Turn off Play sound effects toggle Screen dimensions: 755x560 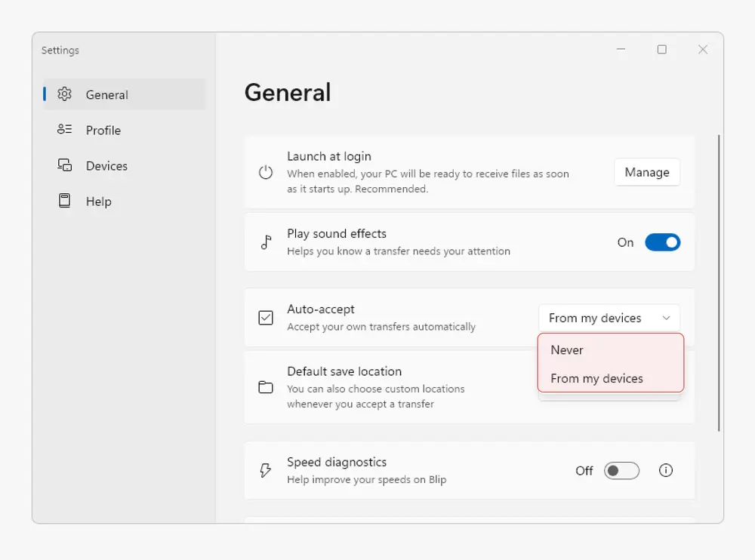pos(662,242)
